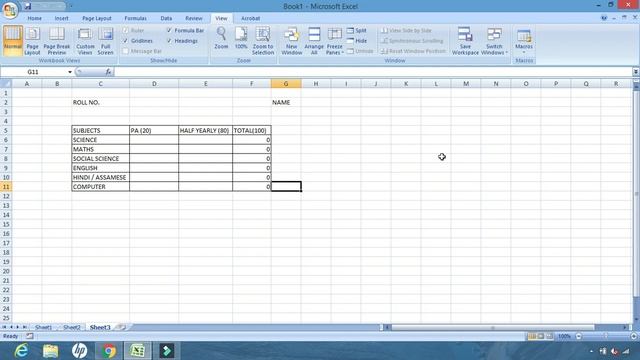
Task: Open the help question mark icon
Action: click(604, 18)
